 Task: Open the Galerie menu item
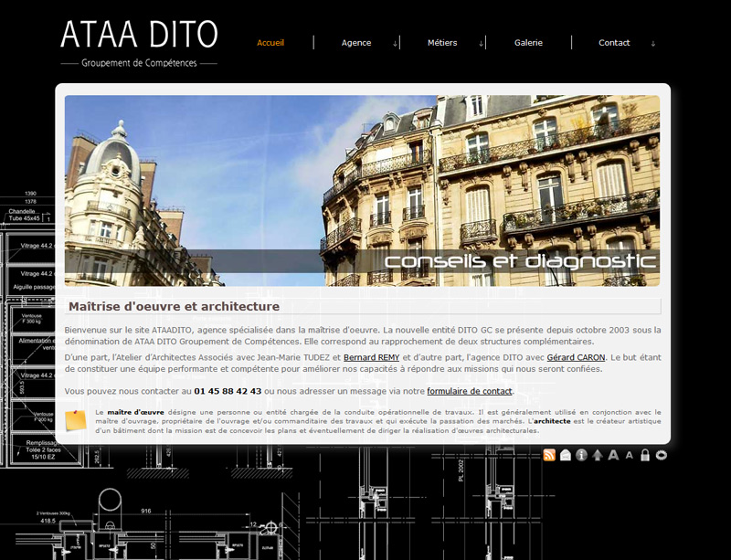pos(528,42)
